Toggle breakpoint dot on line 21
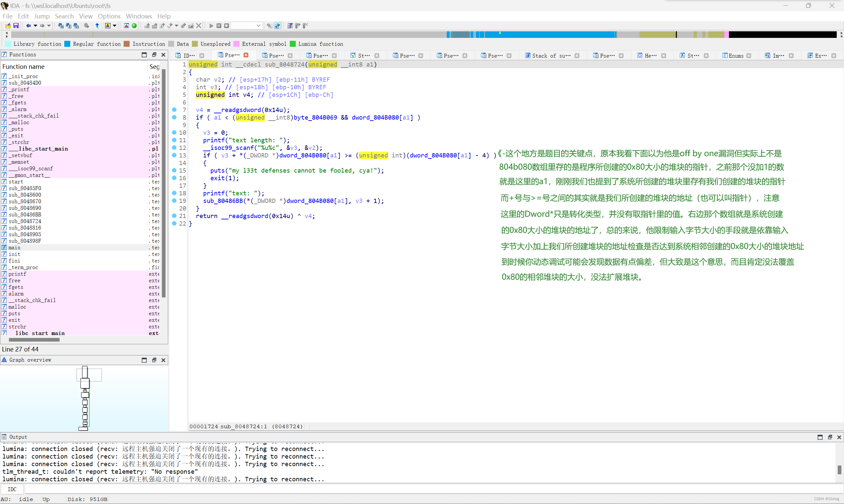The image size is (844, 504). [174, 216]
